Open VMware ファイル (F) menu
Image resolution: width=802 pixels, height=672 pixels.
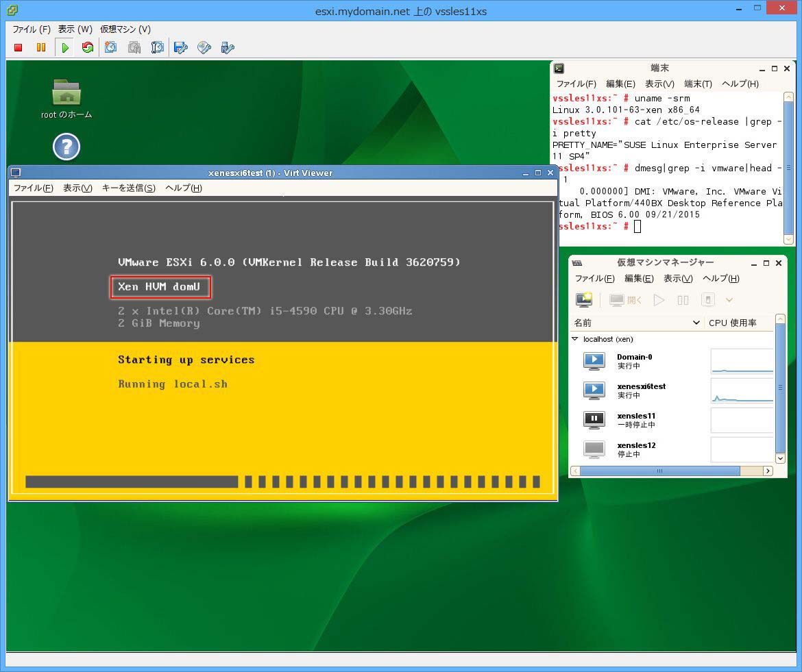(32, 29)
